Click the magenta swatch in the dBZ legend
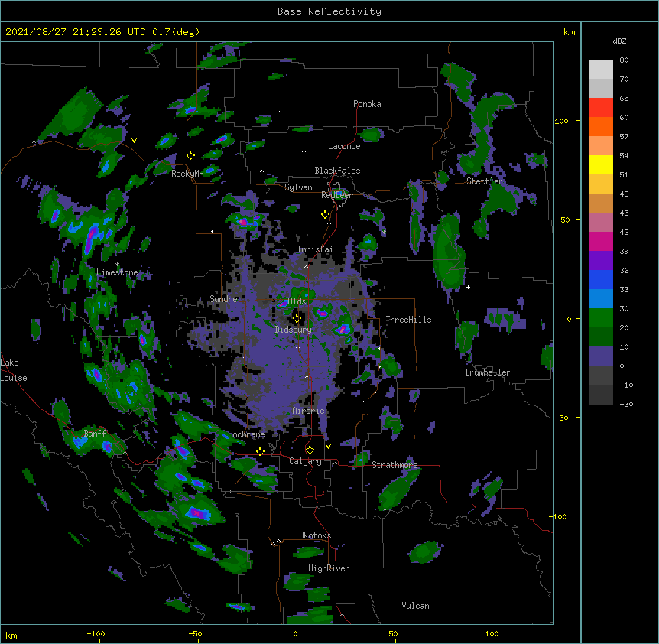Screen dimensions: 659x644 click(x=601, y=241)
